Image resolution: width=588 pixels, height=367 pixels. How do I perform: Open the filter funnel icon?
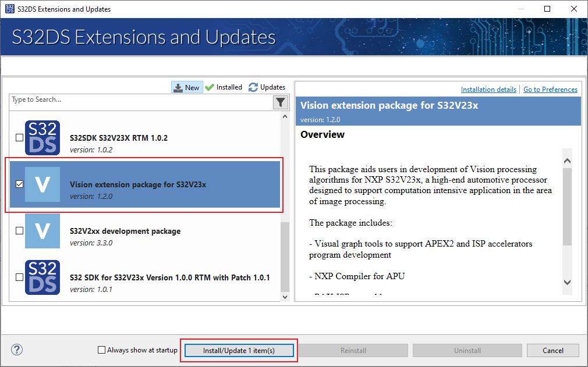(280, 102)
